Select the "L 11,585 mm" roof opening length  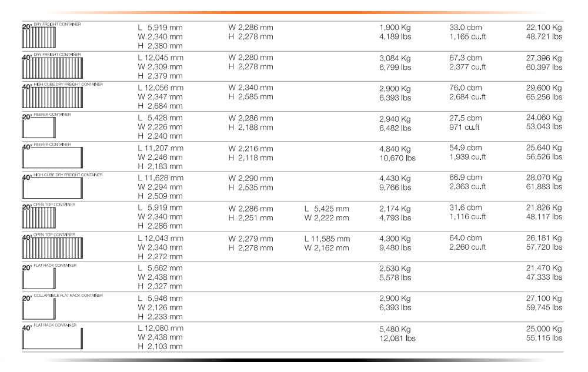click(x=327, y=239)
